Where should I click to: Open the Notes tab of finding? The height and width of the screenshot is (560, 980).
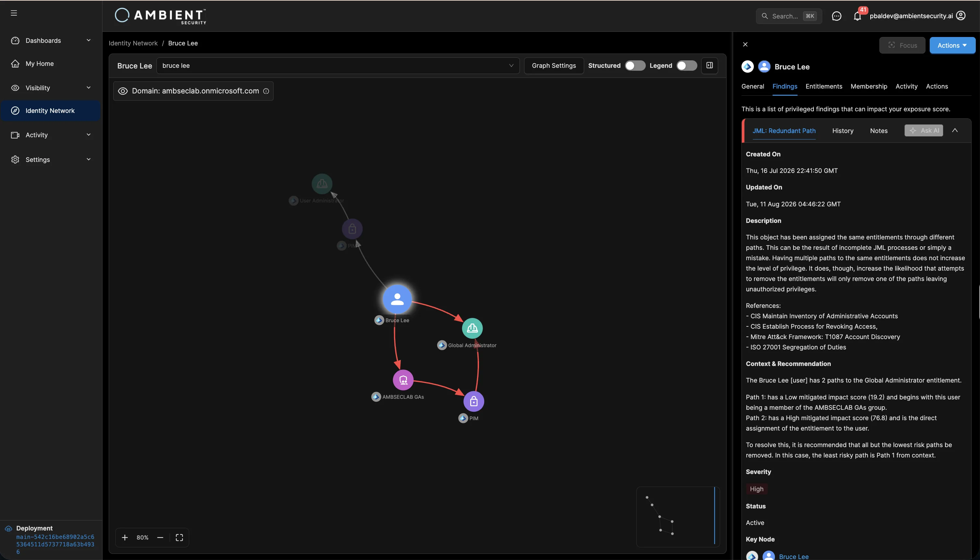[879, 131]
